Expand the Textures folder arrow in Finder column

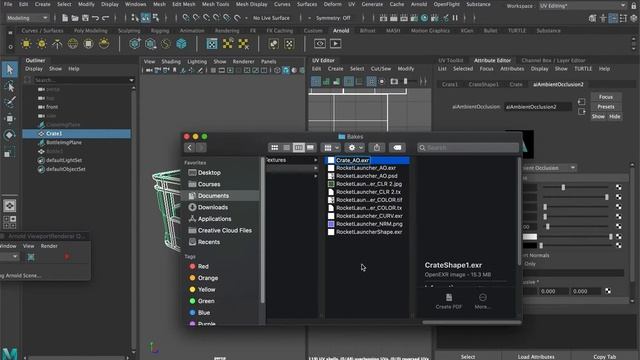[x=316, y=160]
